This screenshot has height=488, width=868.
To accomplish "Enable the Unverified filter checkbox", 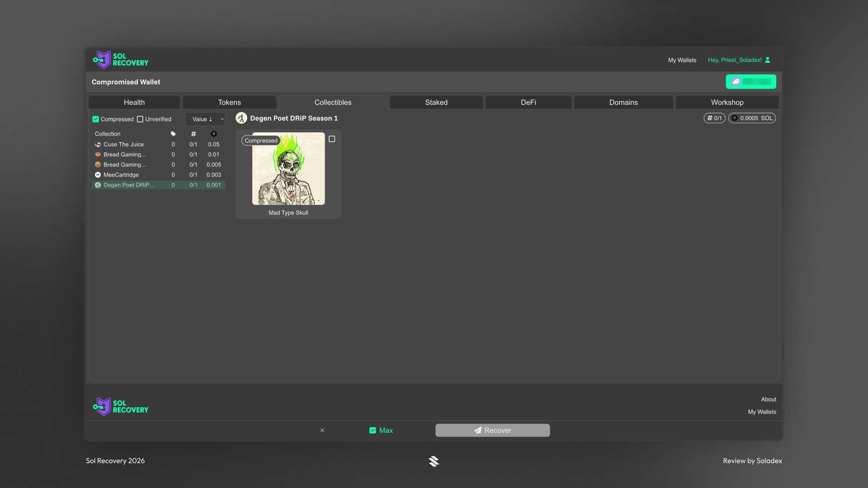I will [140, 119].
